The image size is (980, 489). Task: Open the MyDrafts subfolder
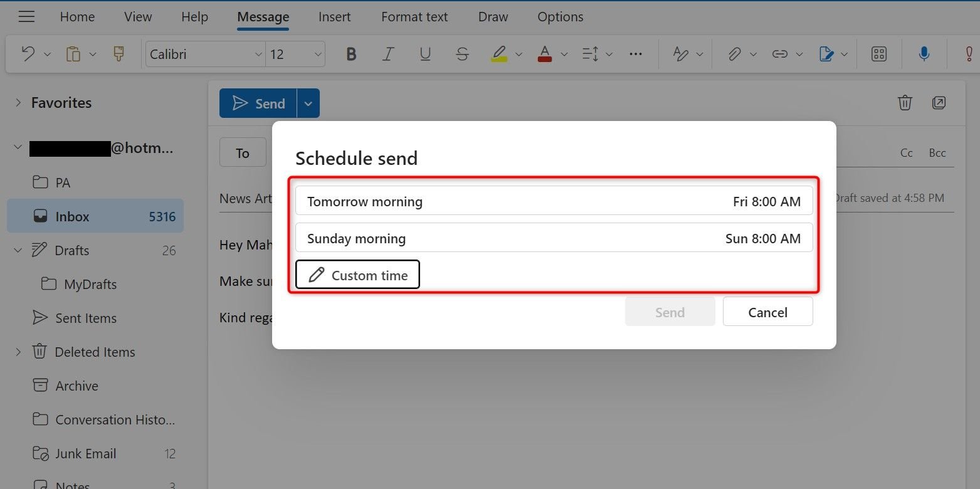95,284
